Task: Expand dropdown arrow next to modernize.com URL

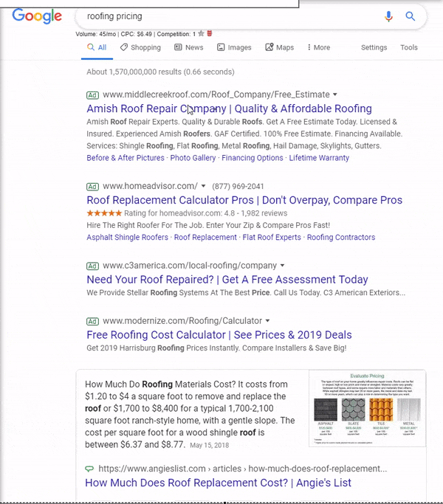Action: [x=267, y=321]
